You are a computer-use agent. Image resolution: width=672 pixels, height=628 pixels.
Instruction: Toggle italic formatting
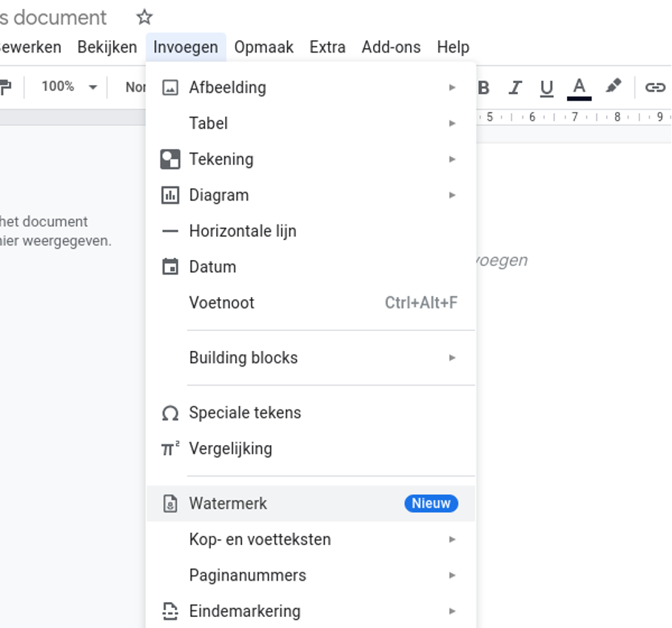[515, 88]
